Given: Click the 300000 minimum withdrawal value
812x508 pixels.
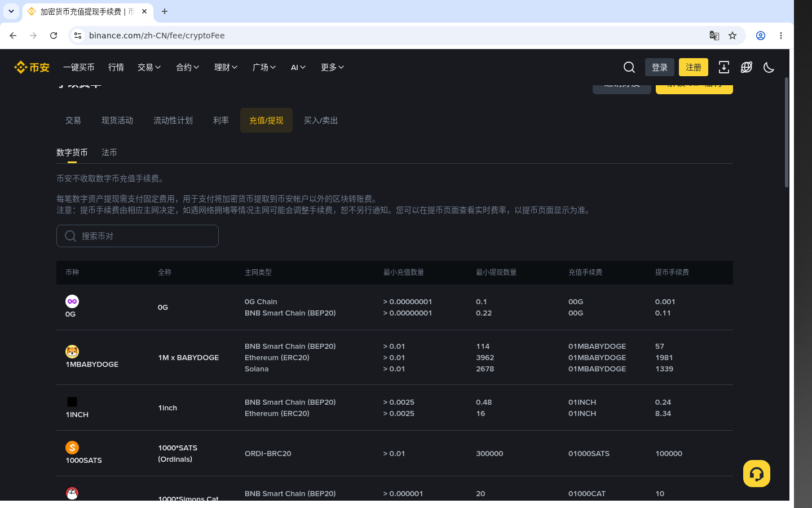Looking at the screenshot, I should coord(489,453).
